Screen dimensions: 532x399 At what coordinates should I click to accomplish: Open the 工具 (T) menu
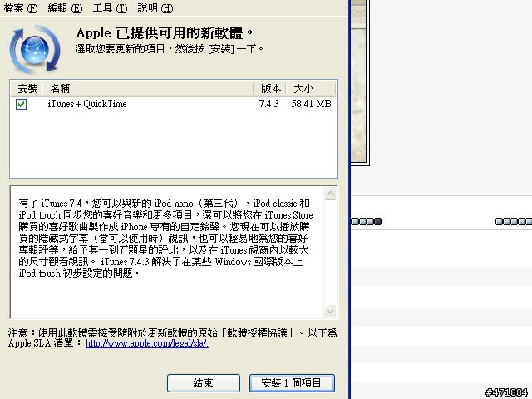(x=111, y=8)
